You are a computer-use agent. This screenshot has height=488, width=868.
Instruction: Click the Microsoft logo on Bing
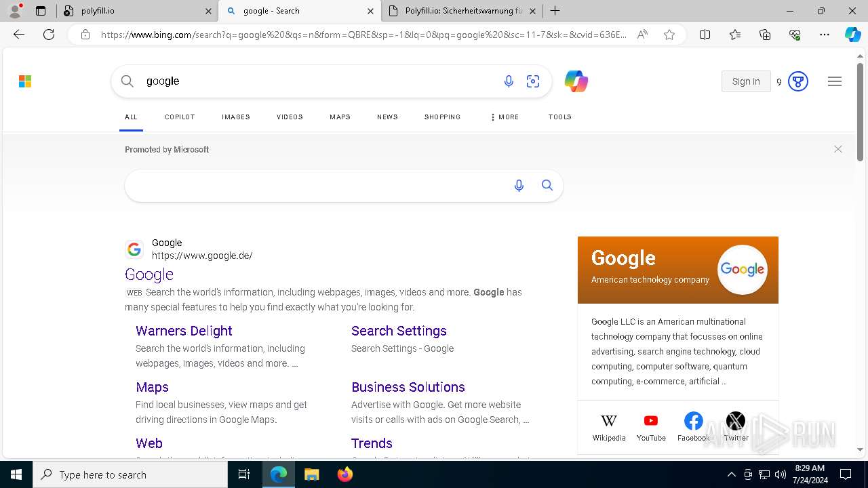(x=25, y=81)
